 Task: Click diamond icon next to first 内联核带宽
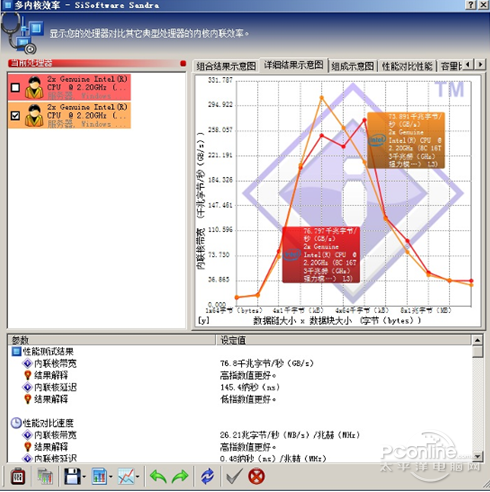(x=27, y=363)
